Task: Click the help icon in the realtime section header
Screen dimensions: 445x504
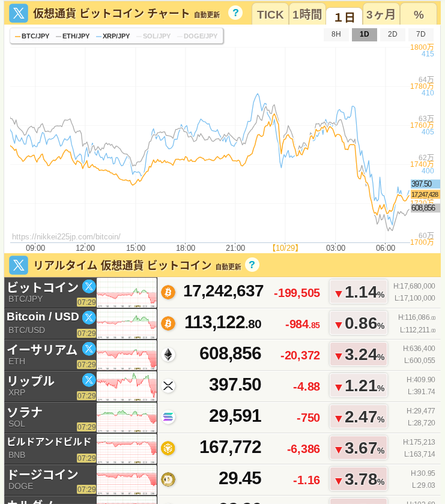Action: click(x=252, y=265)
